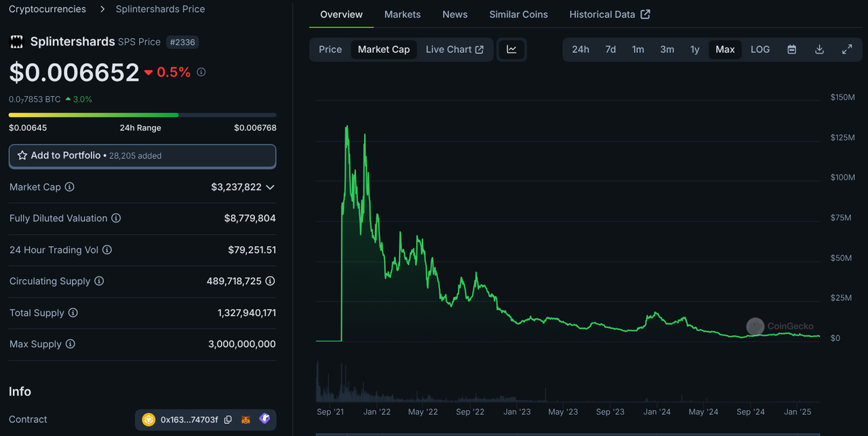The image size is (868, 436).
Task: Click volume bars below chart
Action: (x=568, y=383)
